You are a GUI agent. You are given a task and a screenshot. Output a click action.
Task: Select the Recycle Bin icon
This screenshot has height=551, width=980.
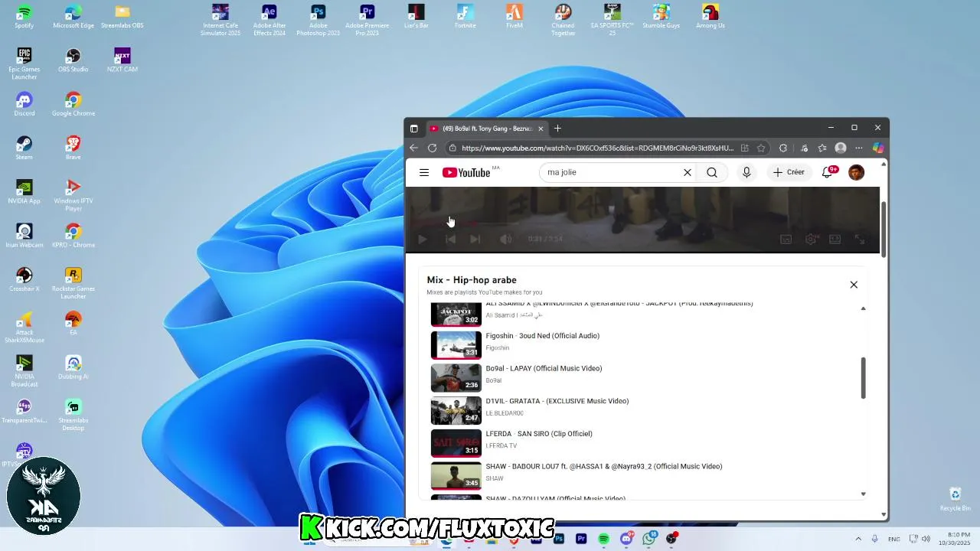tap(955, 500)
